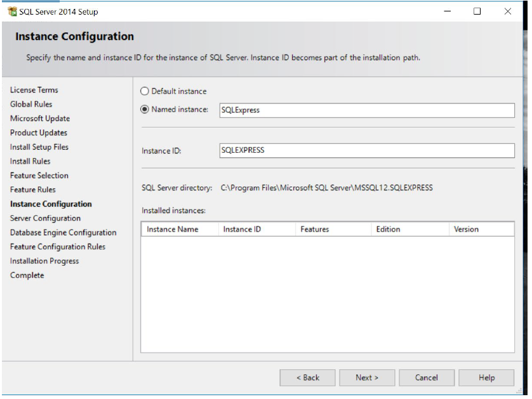Click the Features column header
Image resolution: width=532 pixels, height=399 pixels.
pos(333,229)
